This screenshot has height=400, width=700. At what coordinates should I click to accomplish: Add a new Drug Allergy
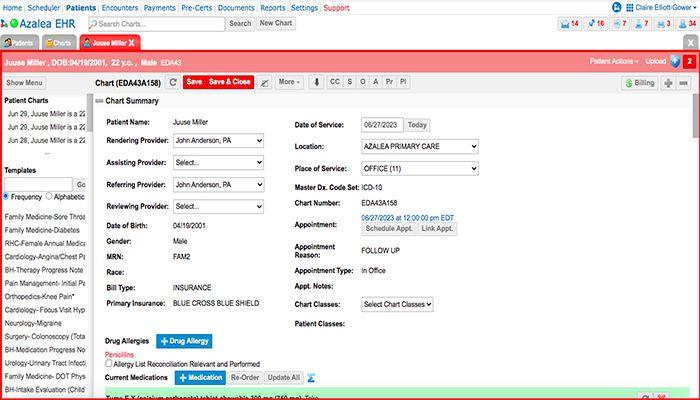pos(184,341)
